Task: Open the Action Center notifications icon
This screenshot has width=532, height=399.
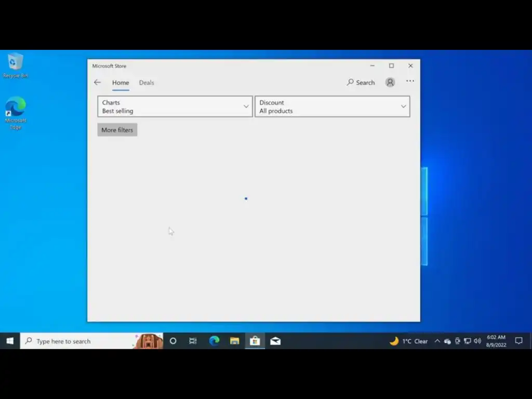Action: (x=519, y=341)
